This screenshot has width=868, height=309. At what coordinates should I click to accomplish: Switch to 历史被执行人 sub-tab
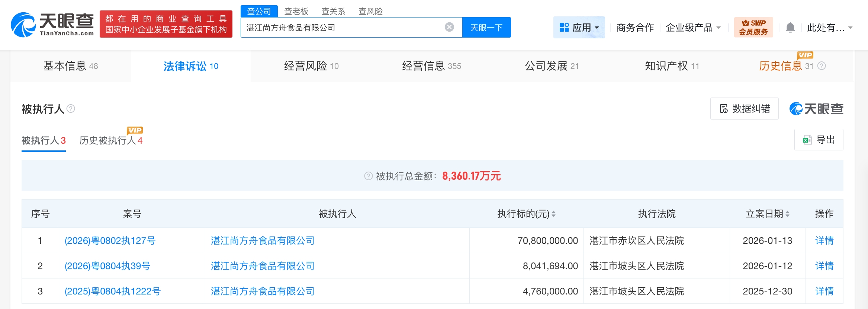click(111, 141)
